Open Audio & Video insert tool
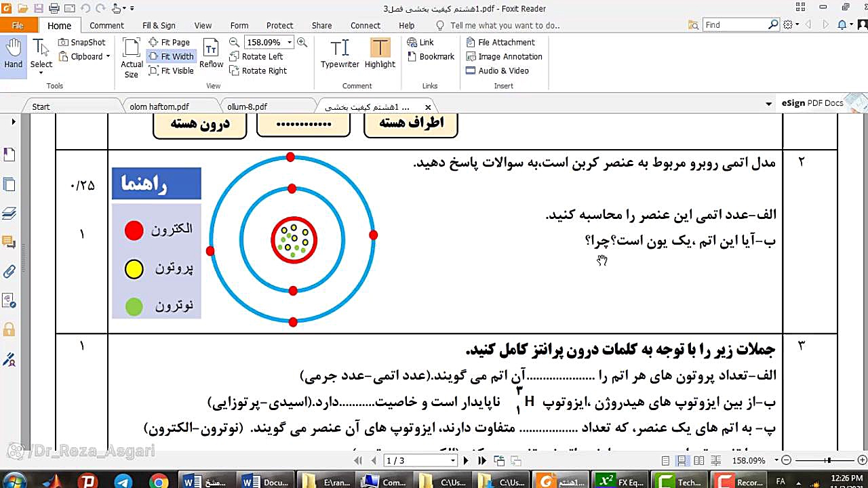 tap(497, 70)
